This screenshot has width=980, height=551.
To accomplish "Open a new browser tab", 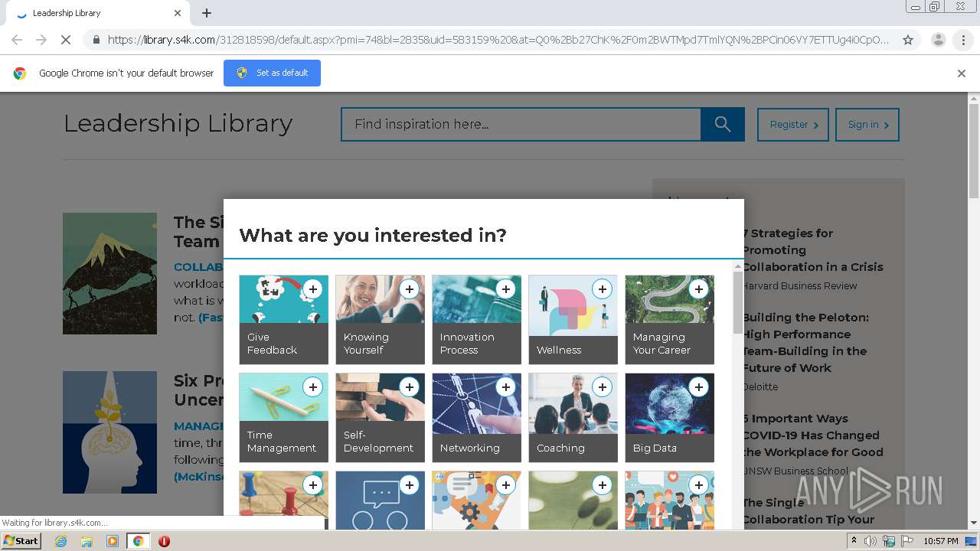I will 207,13.
